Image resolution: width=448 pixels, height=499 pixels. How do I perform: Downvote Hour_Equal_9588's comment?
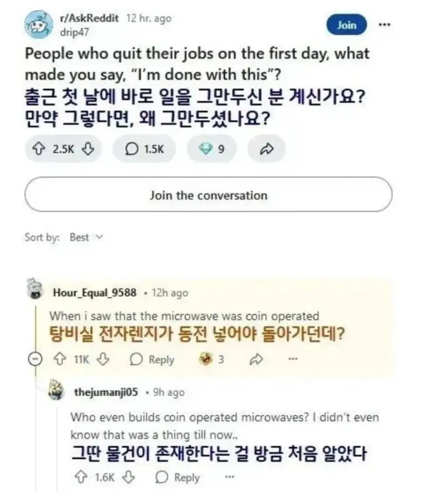(x=103, y=359)
